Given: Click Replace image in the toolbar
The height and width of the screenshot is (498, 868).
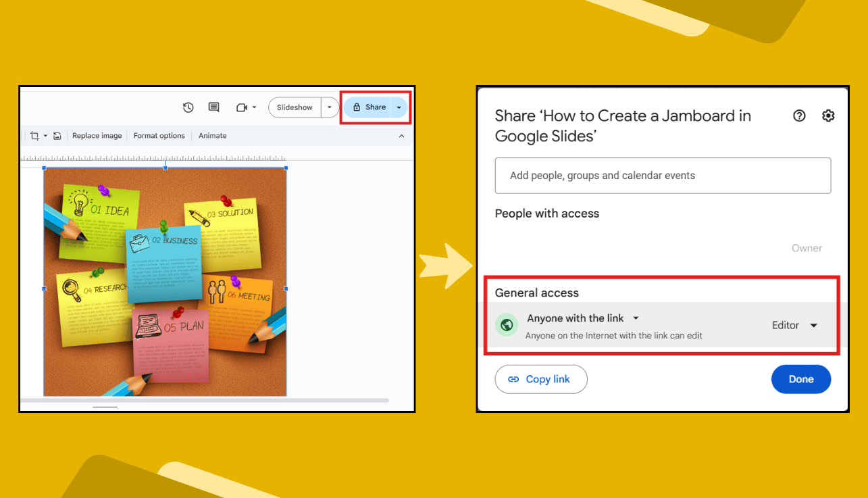Looking at the screenshot, I should point(97,135).
